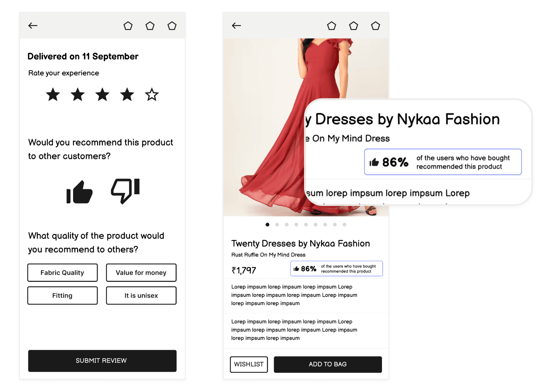Tap the last pentagon icon in product page header
The image size is (542, 392).
pyautogui.click(x=376, y=26)
